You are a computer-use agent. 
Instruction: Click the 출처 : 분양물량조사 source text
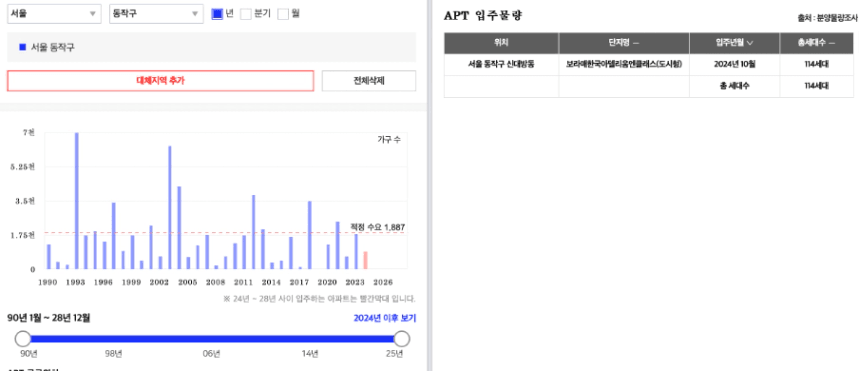pos(828,18)
